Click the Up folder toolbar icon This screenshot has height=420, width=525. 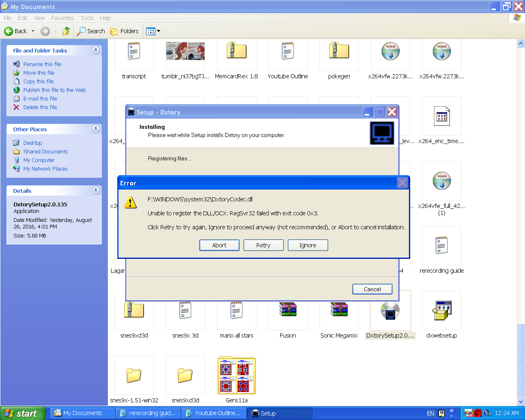(66, 31)
